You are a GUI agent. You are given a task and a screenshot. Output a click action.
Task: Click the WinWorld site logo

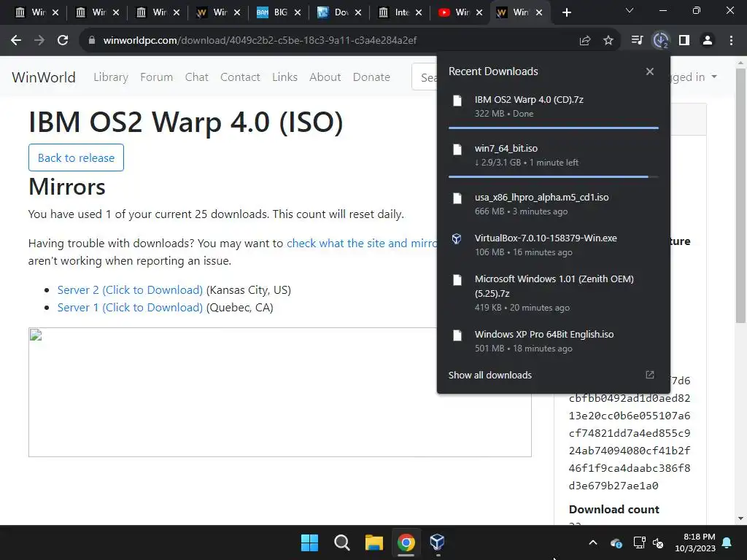click(x=44, y=77)
